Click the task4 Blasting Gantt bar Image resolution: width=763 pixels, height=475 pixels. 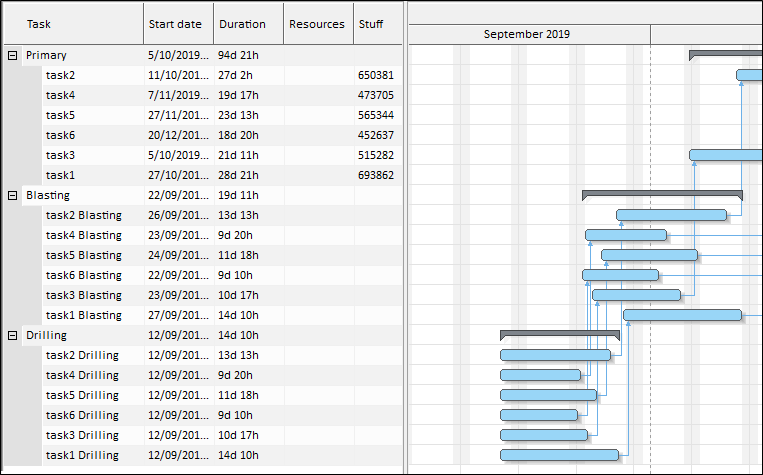point(626,235)
